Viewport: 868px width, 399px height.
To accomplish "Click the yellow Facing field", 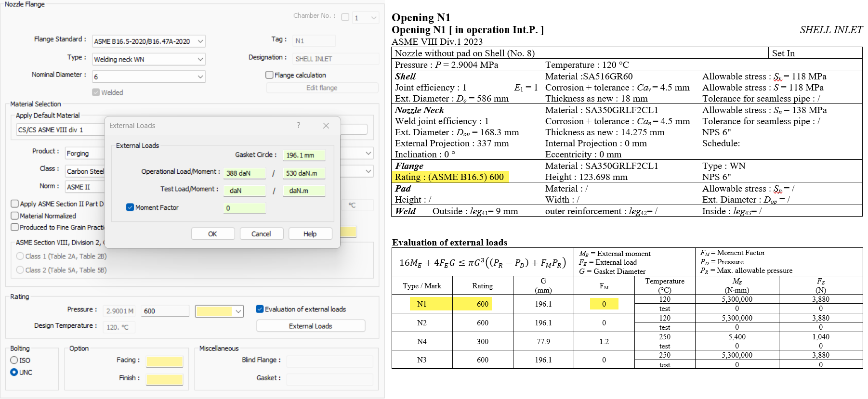I will 165,361.
